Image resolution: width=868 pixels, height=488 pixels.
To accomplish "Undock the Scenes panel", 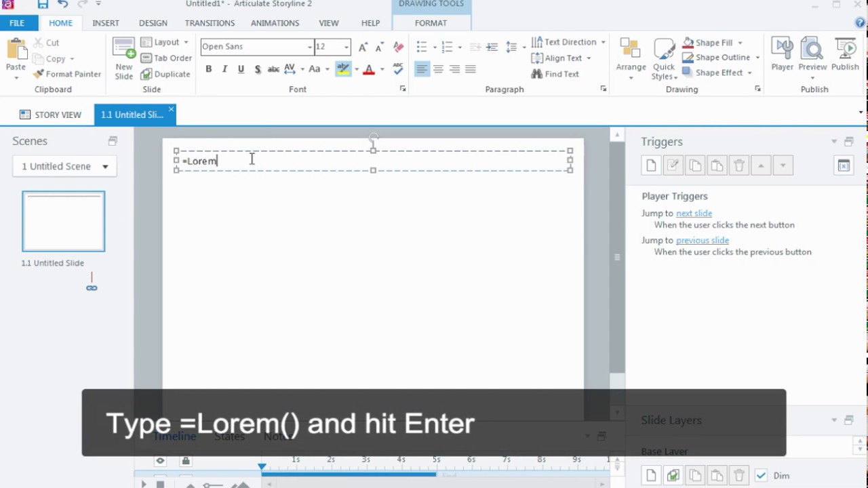I will pos(113,141).
